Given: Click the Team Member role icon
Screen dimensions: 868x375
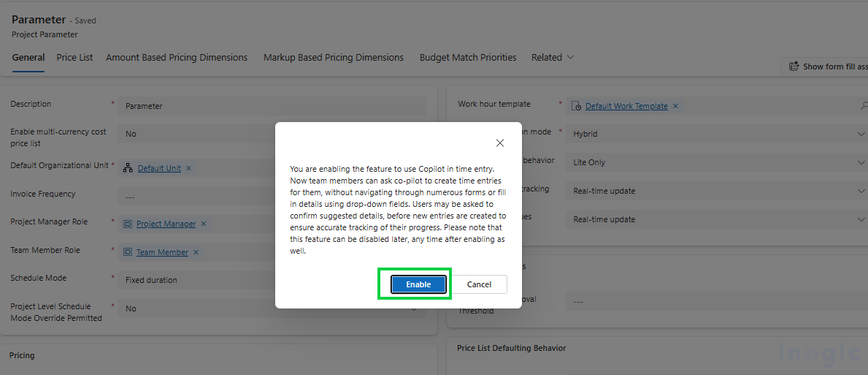Looking at the screenshot, I should tap(128, 252).
